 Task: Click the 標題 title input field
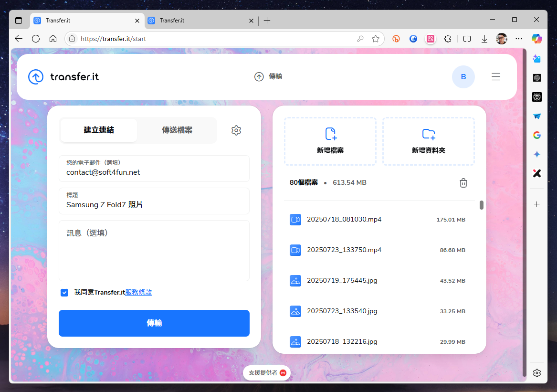click(154, 205)
